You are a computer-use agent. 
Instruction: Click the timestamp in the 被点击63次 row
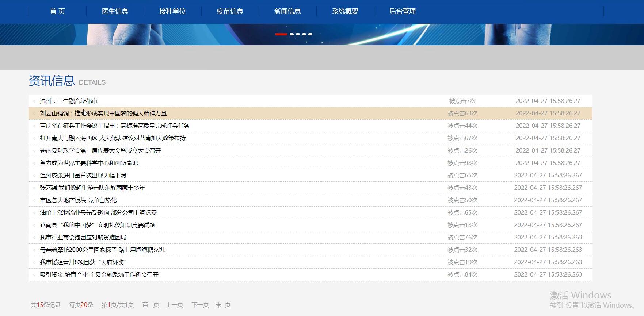[548, 113]
